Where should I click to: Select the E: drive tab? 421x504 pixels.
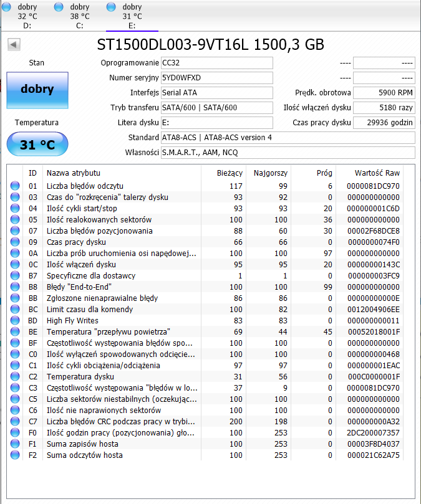point(132,16)
